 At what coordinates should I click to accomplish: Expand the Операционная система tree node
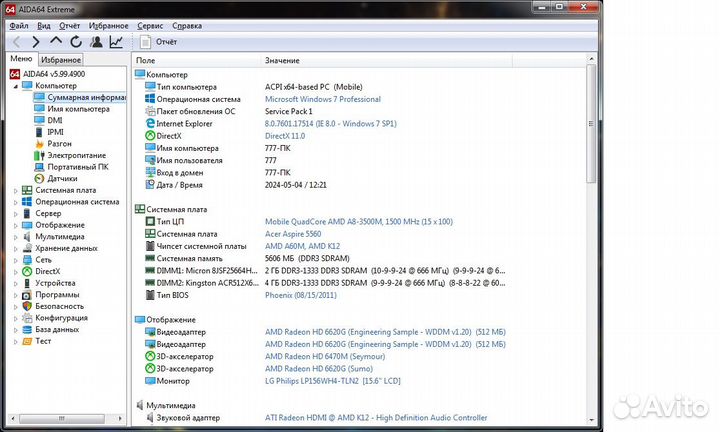point(15,202)
